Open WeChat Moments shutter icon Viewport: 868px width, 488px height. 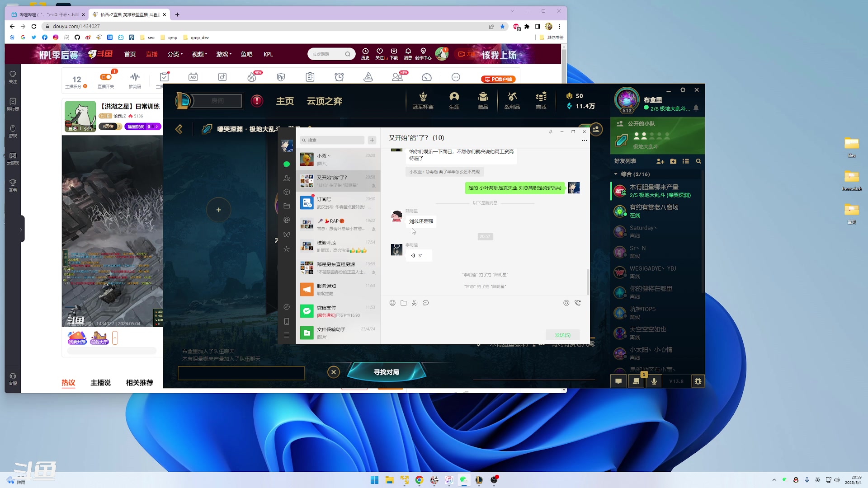click(286, 220)
